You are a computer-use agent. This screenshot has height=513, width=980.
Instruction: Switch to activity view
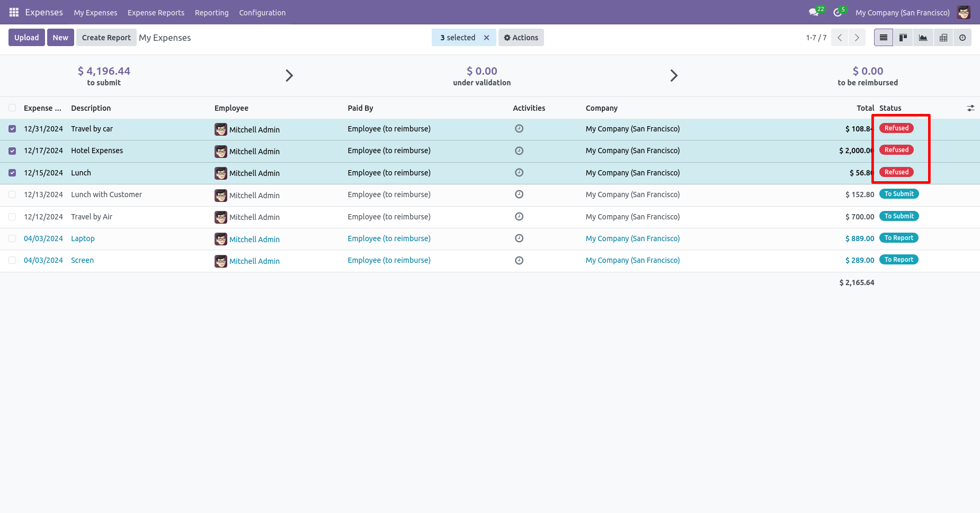tap(963, 38)
